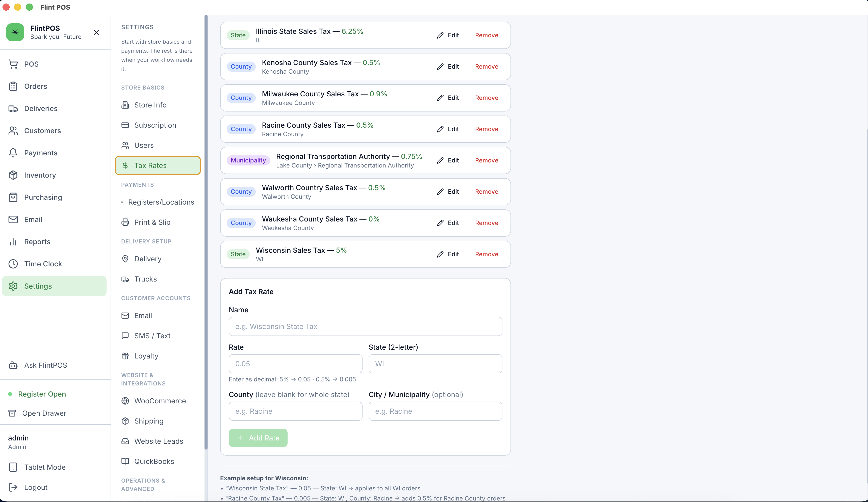Image resolution: width=868 pixels, height=502 pixels.
Task: Open the Inventory box icon
Action: 13,175
